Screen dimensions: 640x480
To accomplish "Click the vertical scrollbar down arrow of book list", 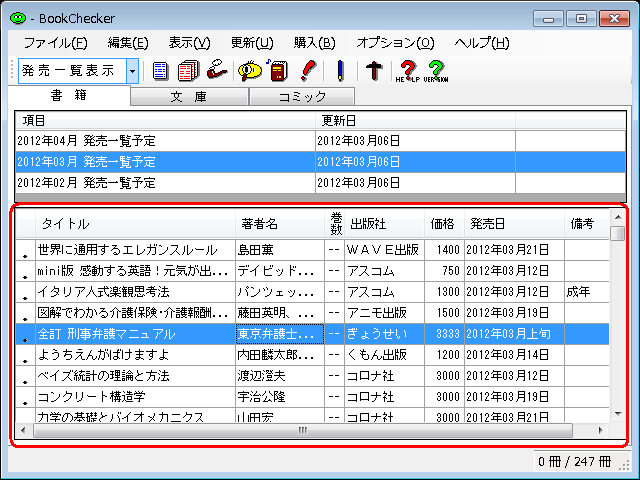I will (x=618, y=414).
